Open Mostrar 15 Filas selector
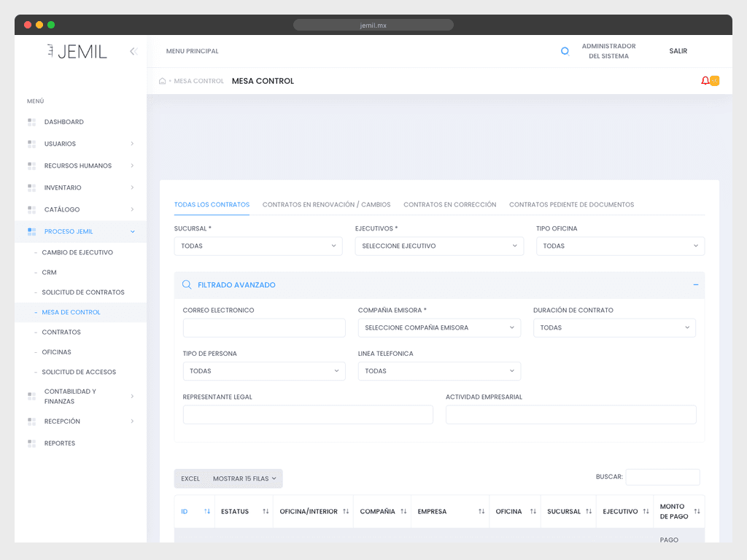 click(x=244, y=478)
